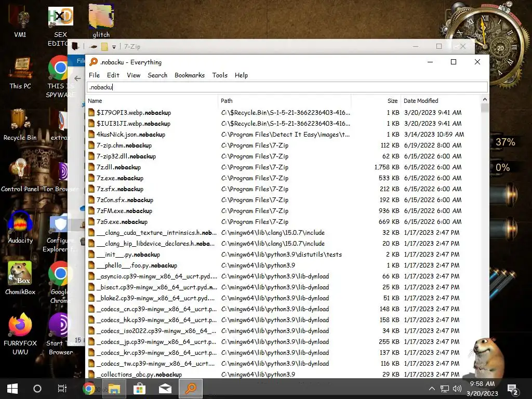The height and width of the screenshot is (399, 532).
Task: Select file _collections_abc.py.nobackup
Action: coord(139,375)
